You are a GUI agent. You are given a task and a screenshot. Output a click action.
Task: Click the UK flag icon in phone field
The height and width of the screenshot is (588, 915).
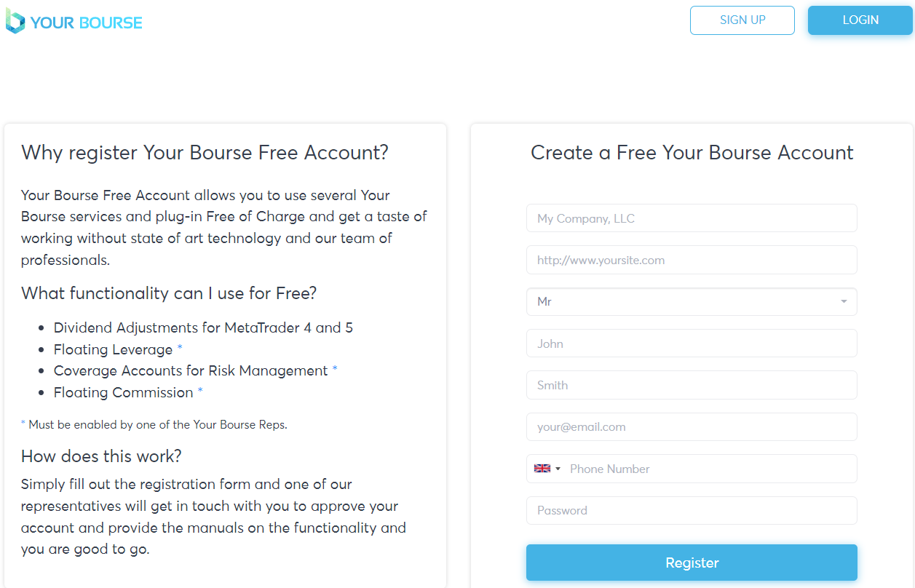(x=542, y=469)
